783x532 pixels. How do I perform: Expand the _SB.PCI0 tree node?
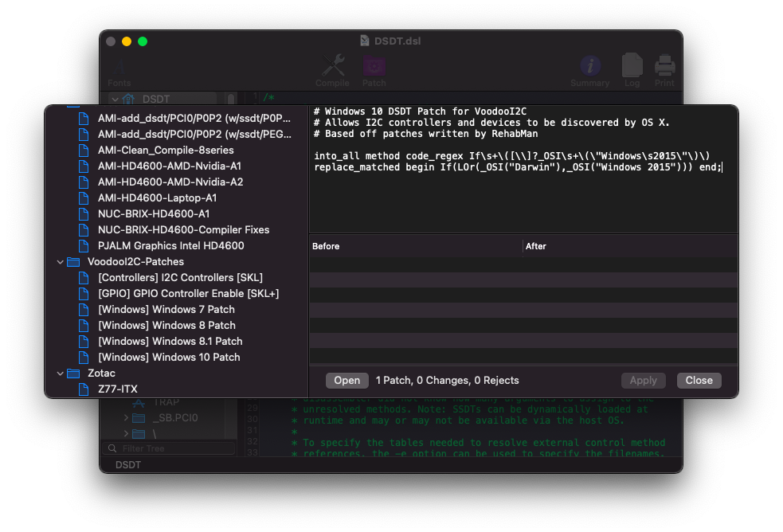[126, 417]
